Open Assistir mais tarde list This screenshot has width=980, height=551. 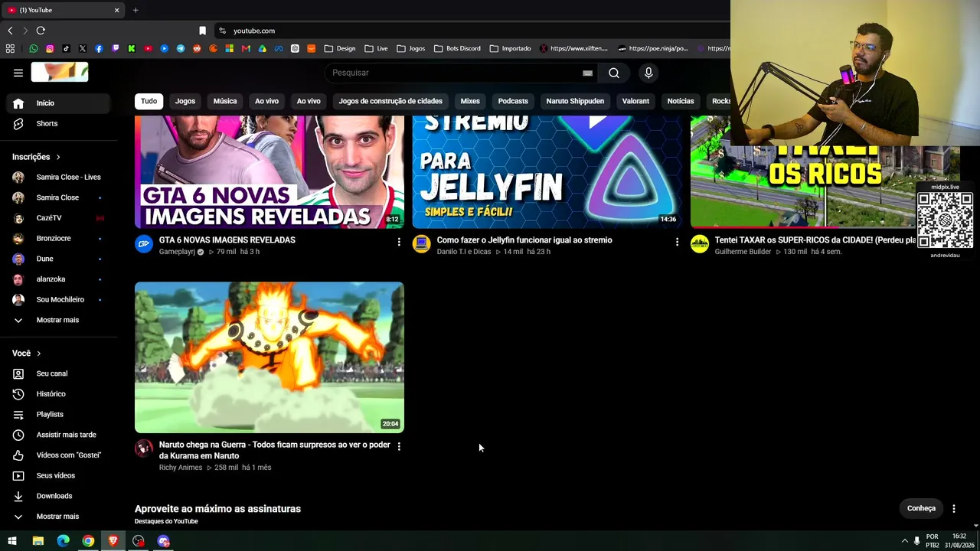[x=58, y=435]
